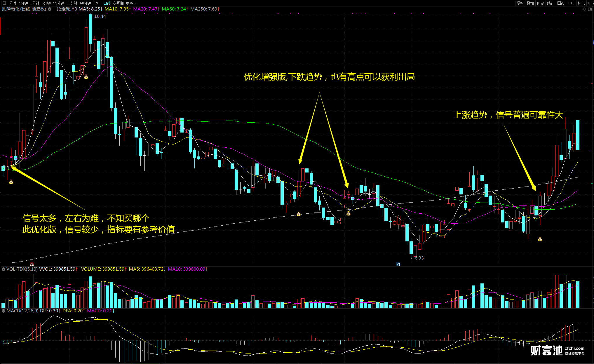
Task: Click the money bag icon below first candle
Action: pos(11,182)
